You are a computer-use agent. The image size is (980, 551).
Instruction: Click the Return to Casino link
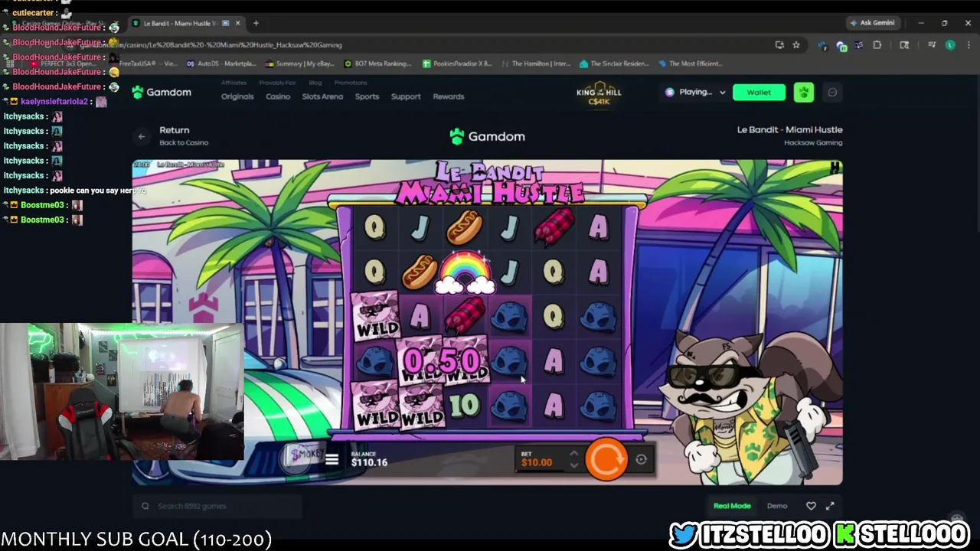pyautogui.click(x=184, y=135)
